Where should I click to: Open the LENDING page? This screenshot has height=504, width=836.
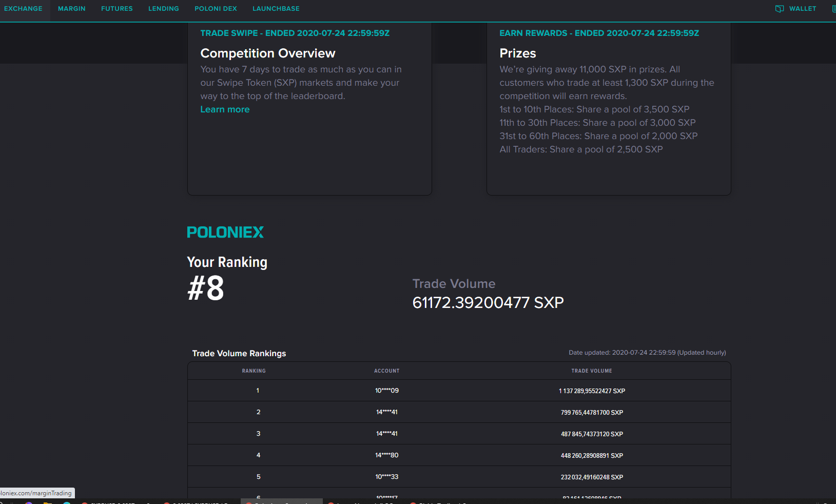click(163, 8)
